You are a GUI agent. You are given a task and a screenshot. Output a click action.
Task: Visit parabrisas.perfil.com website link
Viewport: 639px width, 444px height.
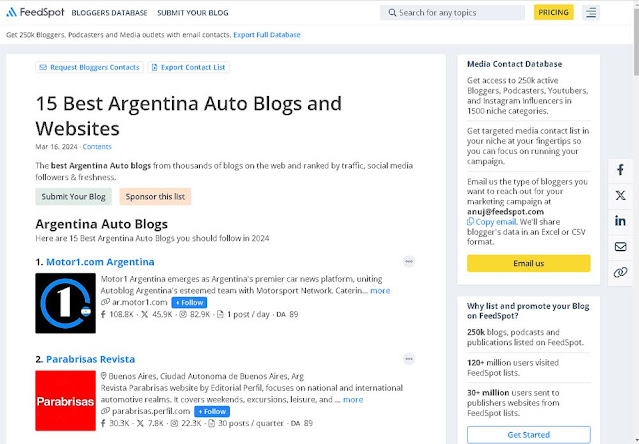pyautogui.click(x=151, y=411)
